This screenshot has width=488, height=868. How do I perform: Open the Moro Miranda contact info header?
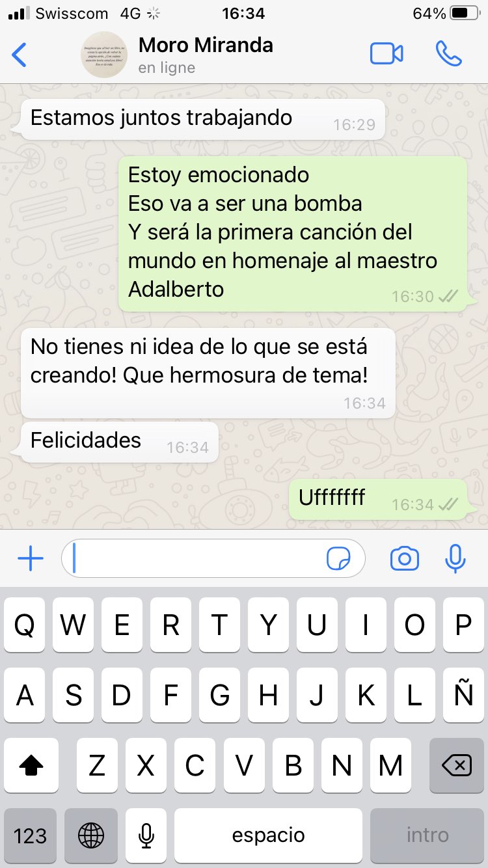[206, 55]
